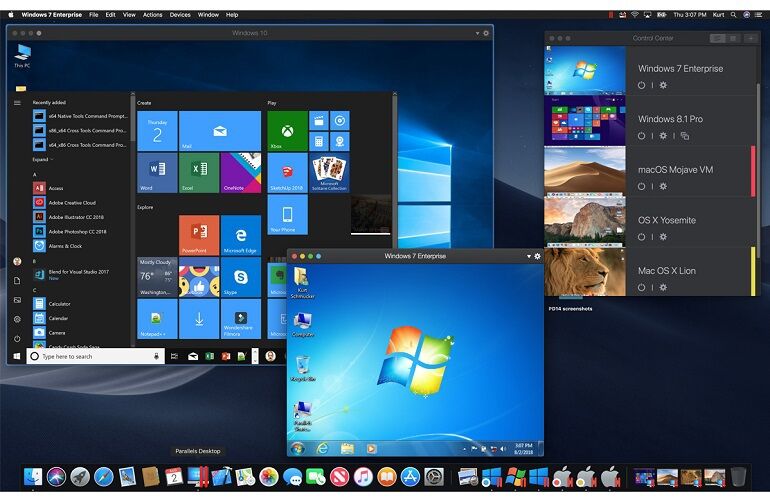Image resolution: width=770 pixels, height=504 pixels.
Task: Open configuration gear for OS X Yosemite
Action: click(x=663, y=237)
